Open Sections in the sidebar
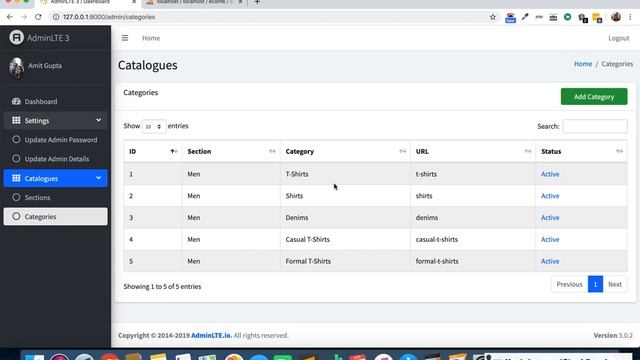Screen dimensions: 640x360 click(x=56, y=197)
